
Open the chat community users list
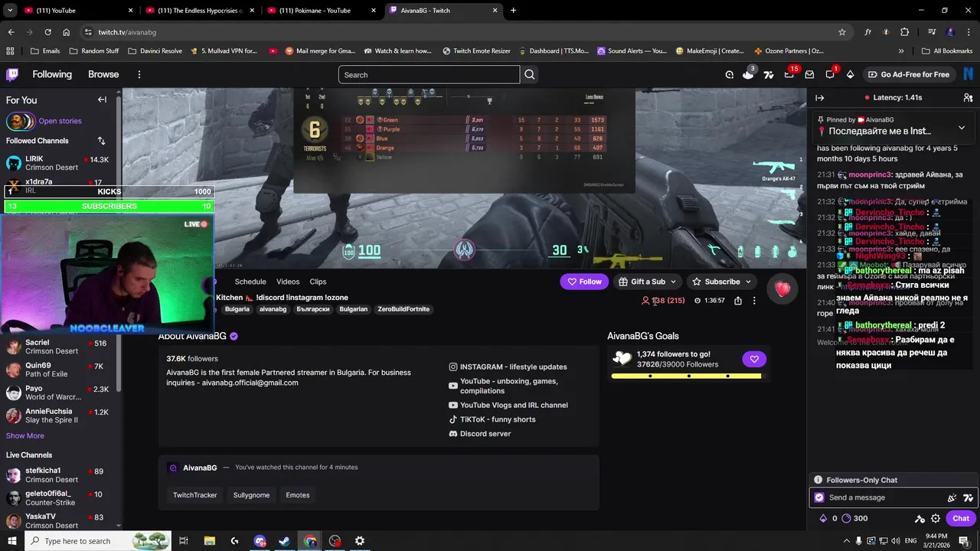[x=968, y=98]
